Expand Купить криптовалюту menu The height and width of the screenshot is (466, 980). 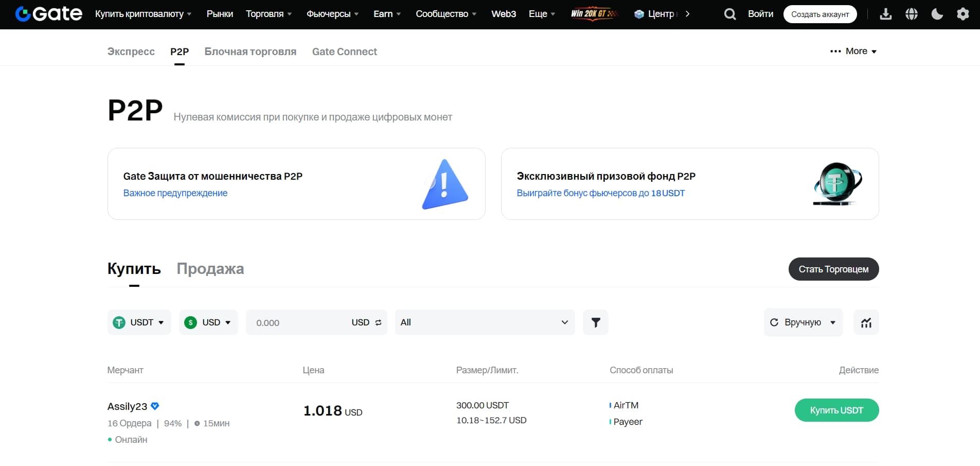[x=143, y=14]
